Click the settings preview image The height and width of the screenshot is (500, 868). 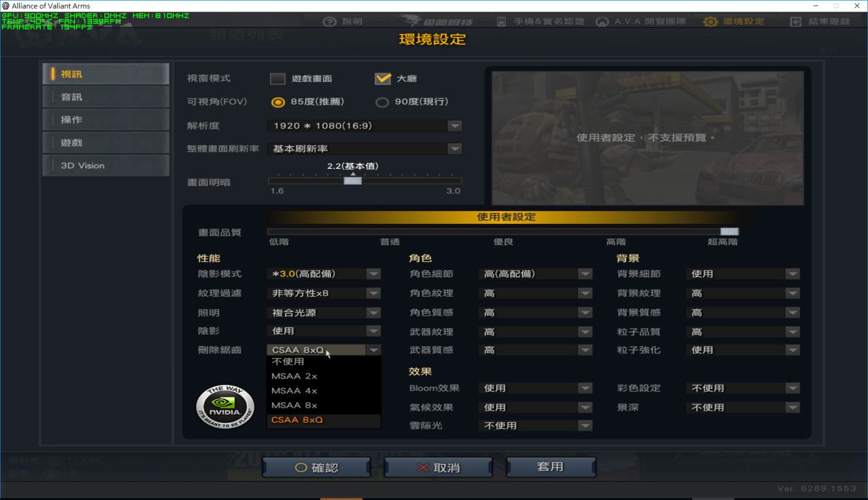pyautogui.click(x=648, y=138)
